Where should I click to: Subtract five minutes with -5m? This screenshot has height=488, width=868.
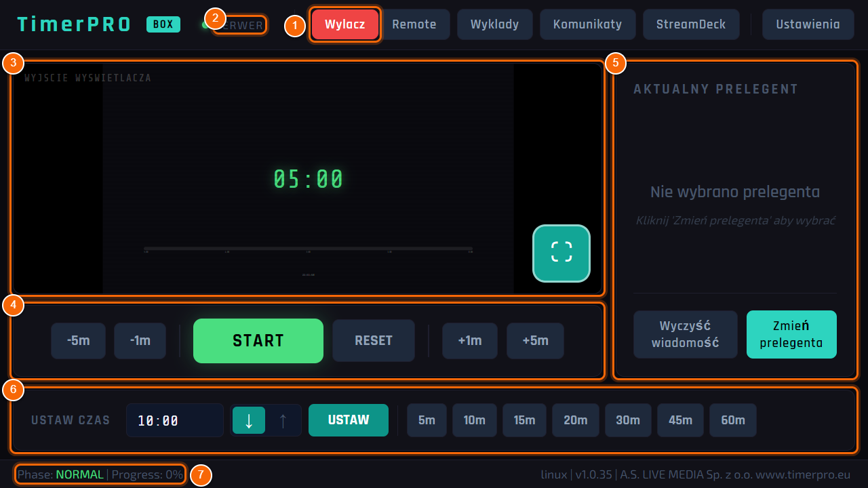pyautogui.click(x=79, y=340)
